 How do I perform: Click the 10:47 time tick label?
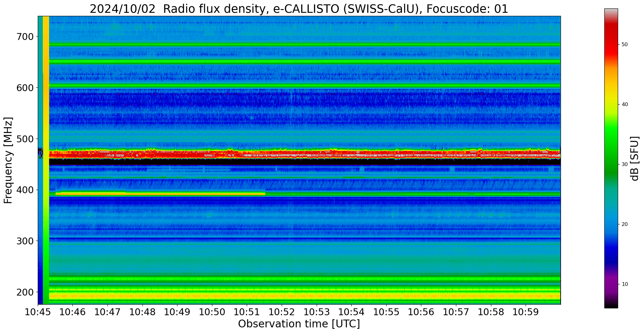[x=108, y=312]
